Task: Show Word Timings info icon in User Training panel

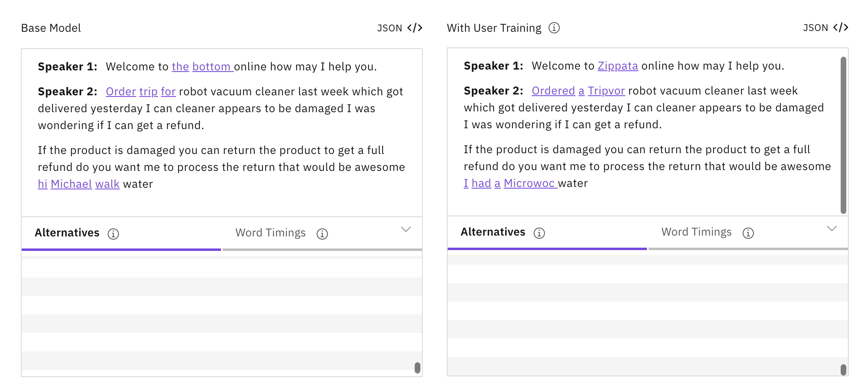Action: click(x=748, y=233)
